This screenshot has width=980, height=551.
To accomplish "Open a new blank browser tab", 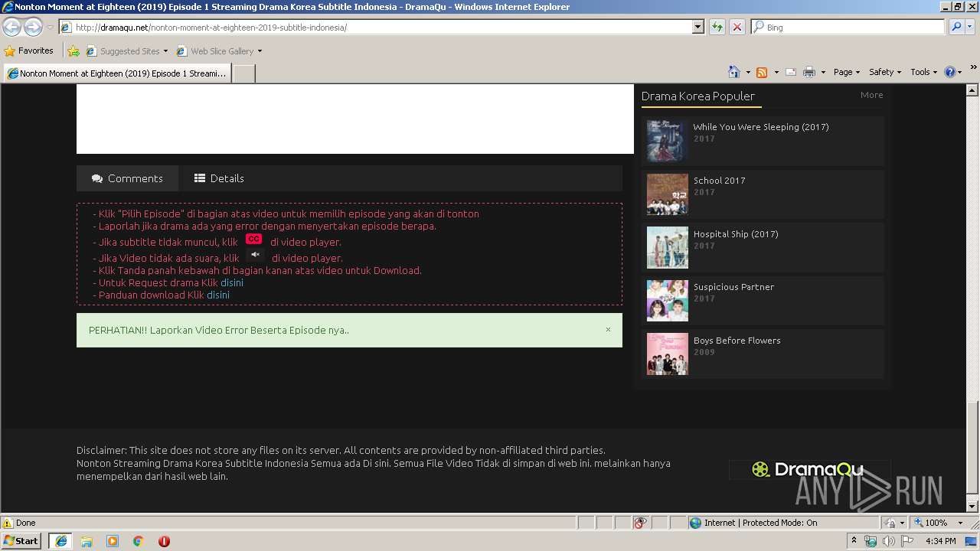I will [243, 73].
